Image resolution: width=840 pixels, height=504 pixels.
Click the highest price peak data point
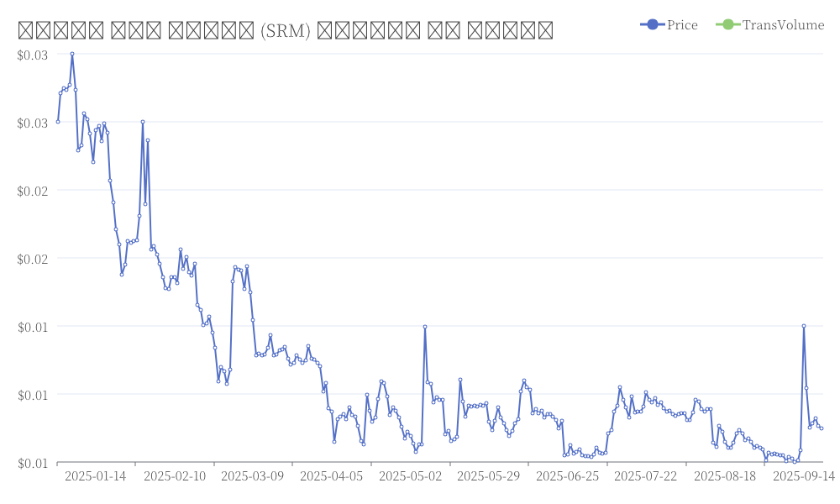(71, 54)
